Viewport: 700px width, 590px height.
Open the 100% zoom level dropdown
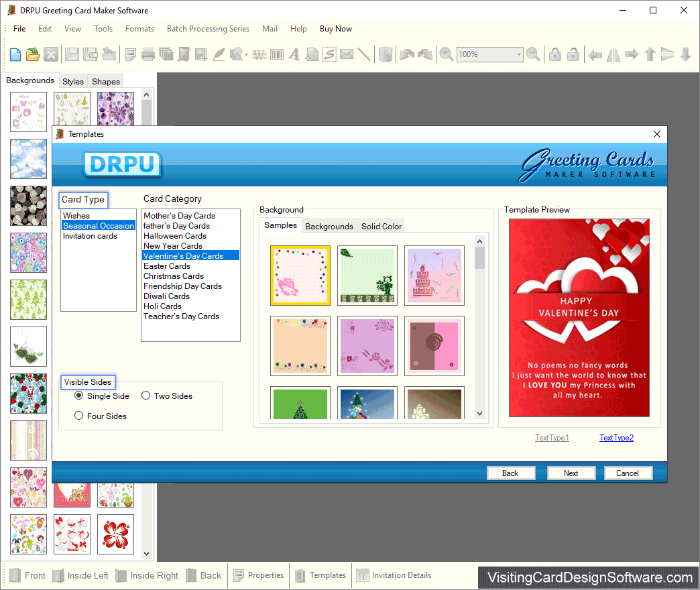tap(519, 54)
